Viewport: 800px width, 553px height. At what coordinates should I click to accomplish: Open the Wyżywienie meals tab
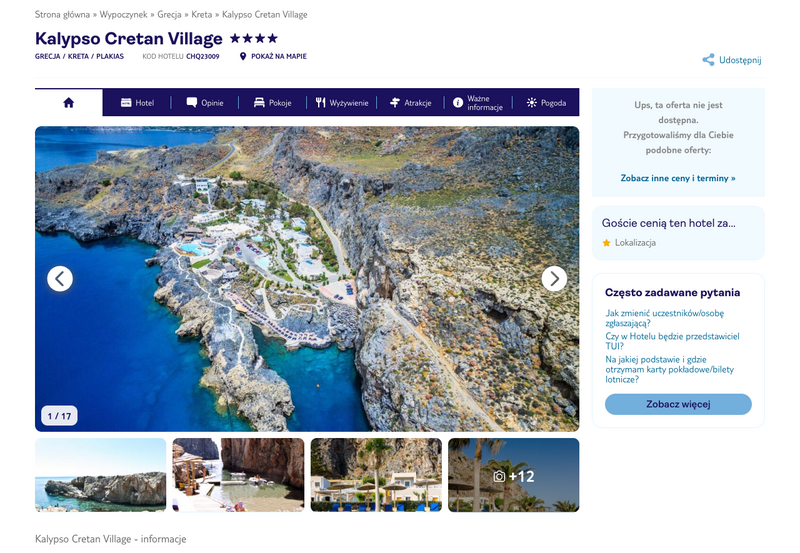[x=342, y=103]
